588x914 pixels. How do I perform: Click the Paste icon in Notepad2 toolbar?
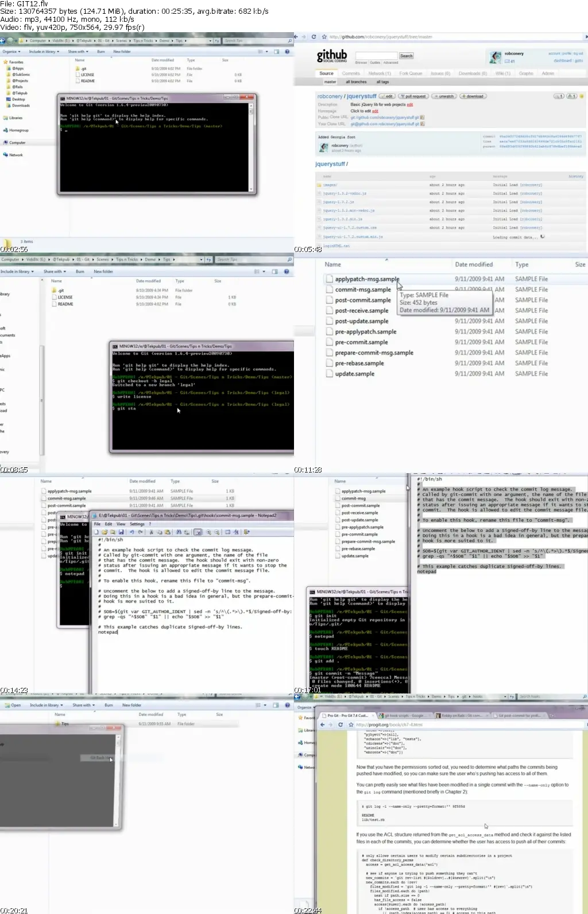[x=168, y=532]
